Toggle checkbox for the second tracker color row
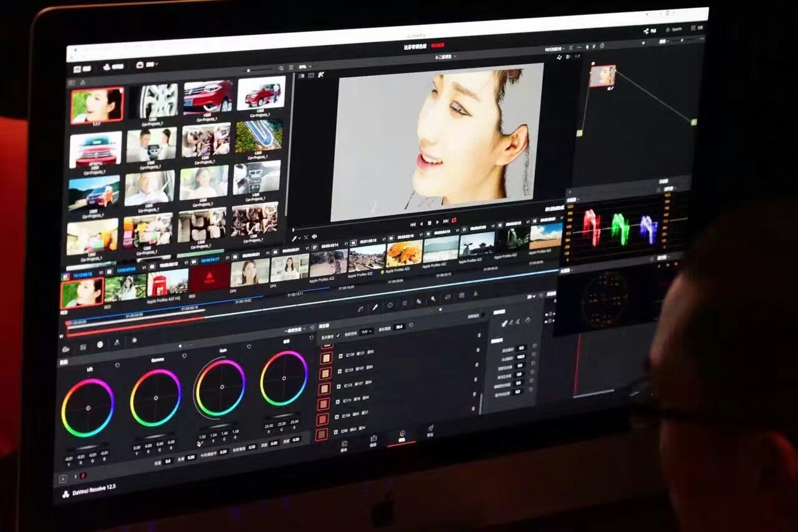Image resolution: width=798 pixels, height=532 pixels. pyautogui.click(x=340, y=371)
